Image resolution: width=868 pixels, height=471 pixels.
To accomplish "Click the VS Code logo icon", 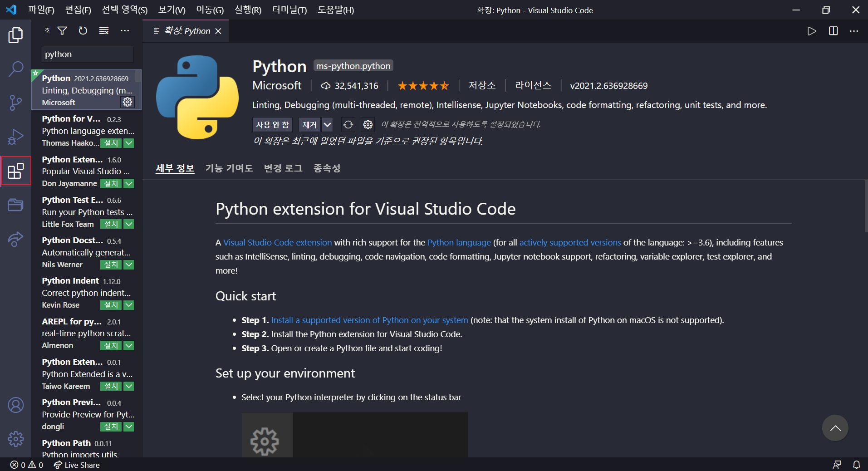I will (11, 10).
